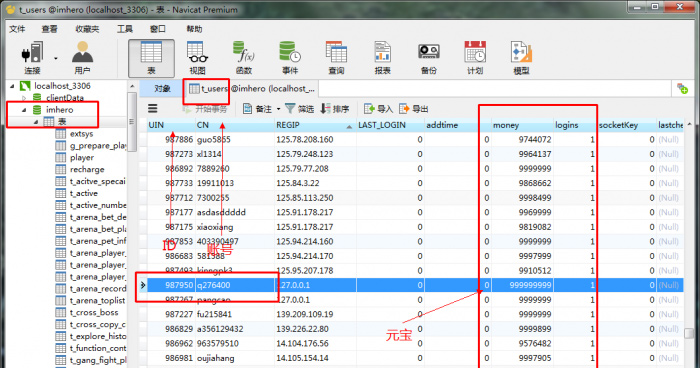Open the Query (查询) toolbar icon
The width and height of the screenshot is (700, 368).
pyautogui.click(x=336, y=57)
